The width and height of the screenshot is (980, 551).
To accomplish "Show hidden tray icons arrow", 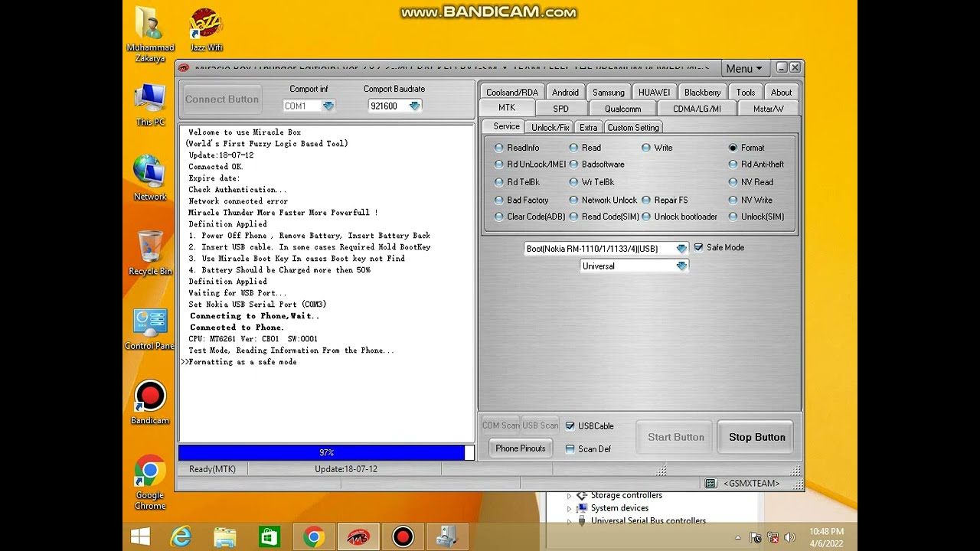I will [x=738, y=537].
